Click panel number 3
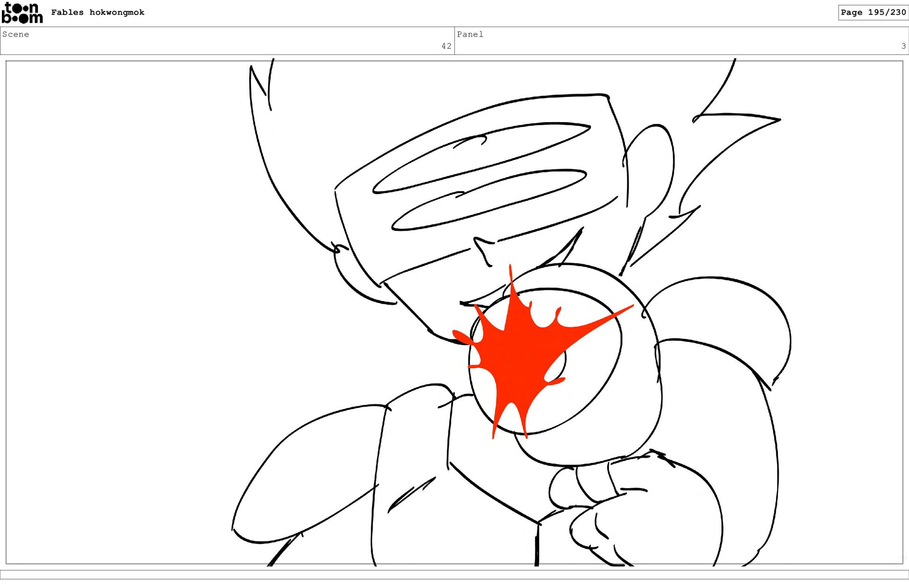909x588 pixels. coord(903,46)
